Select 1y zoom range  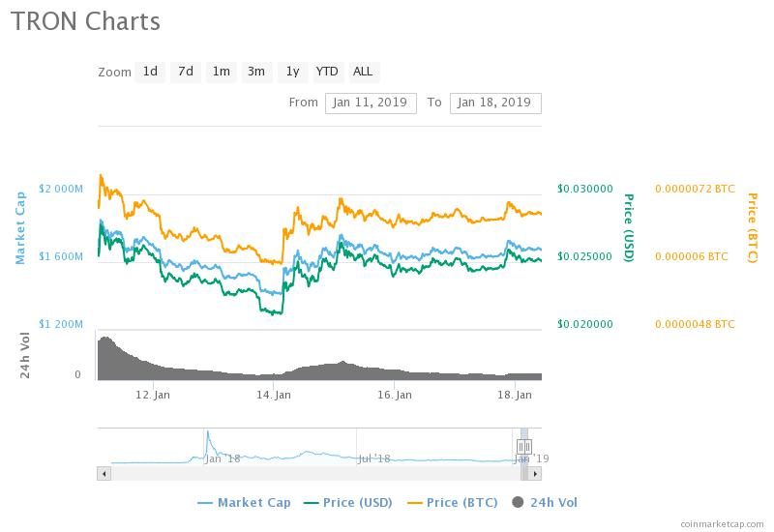(293, 72)
